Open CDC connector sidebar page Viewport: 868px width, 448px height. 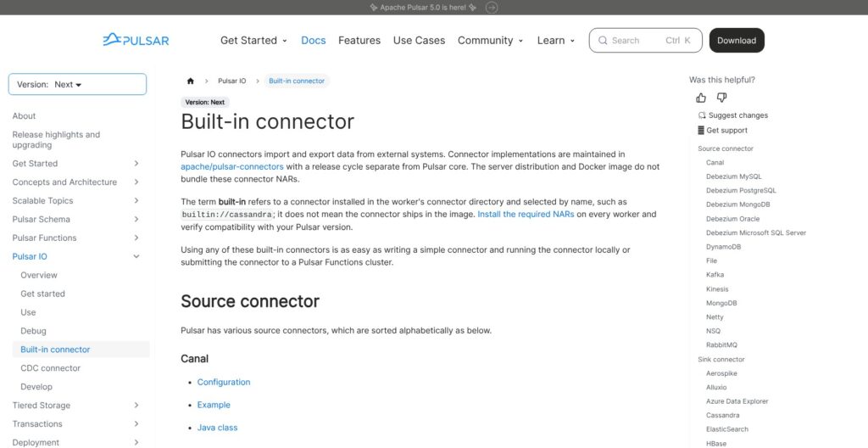pyautogui.click(x=50, y=368)
